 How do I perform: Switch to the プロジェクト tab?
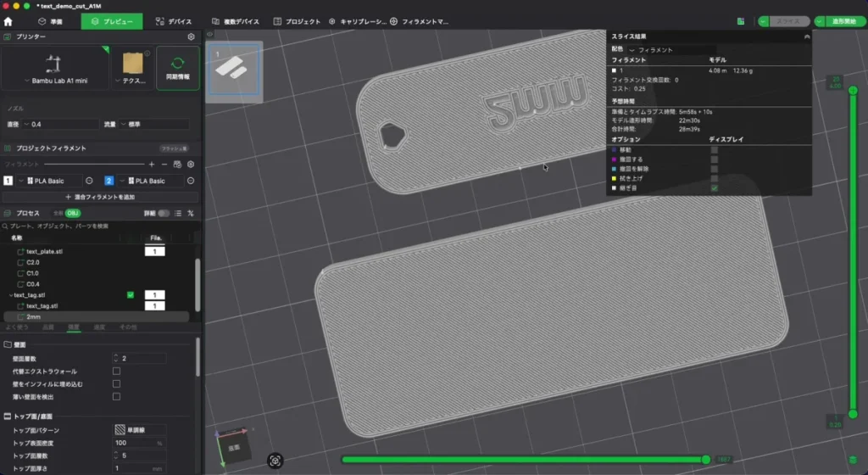point(297,21)
